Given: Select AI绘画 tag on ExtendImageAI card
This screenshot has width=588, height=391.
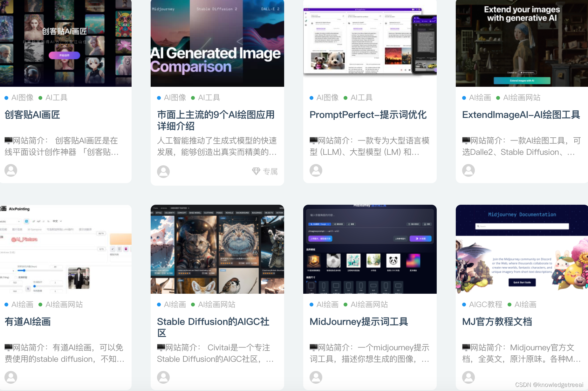Looking at the screenshot, I should click(480, 98).
